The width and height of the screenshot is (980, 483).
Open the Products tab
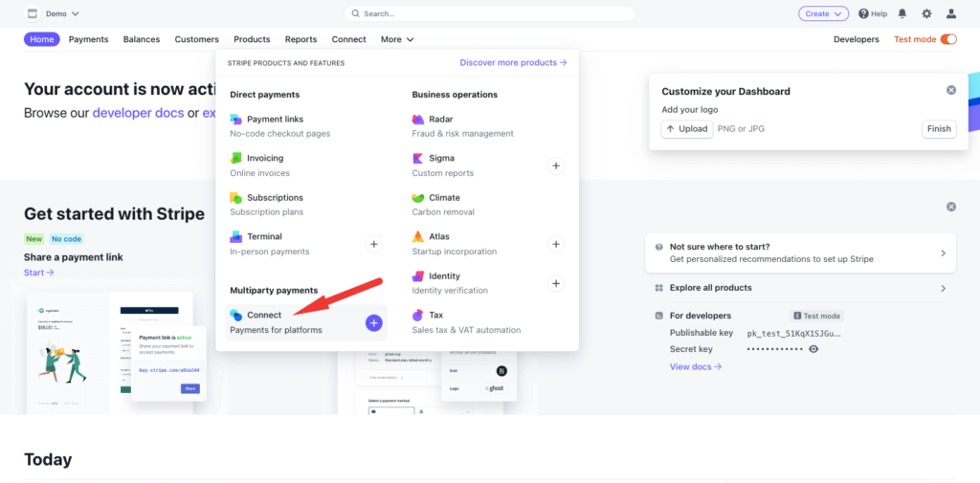(x=252, y=39)
